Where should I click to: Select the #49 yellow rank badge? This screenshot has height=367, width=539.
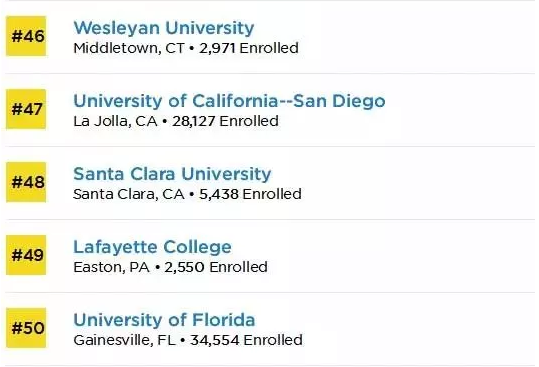click(x=26, y=255)
